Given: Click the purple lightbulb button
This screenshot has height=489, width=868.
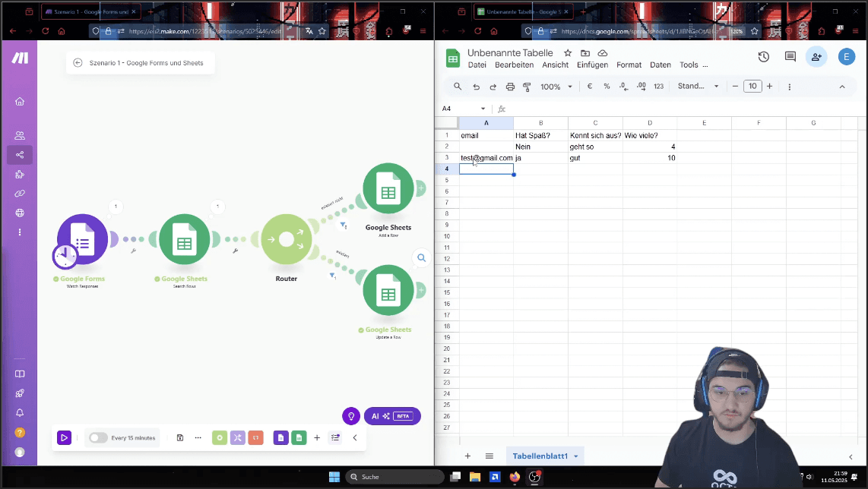Looking at the screenshot, I should coord(351,416).
